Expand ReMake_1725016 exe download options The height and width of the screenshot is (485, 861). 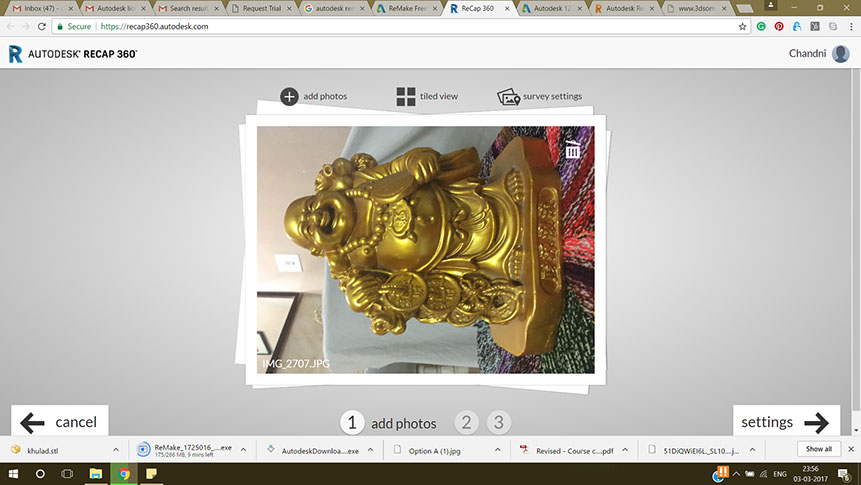[x=243, y=450]
